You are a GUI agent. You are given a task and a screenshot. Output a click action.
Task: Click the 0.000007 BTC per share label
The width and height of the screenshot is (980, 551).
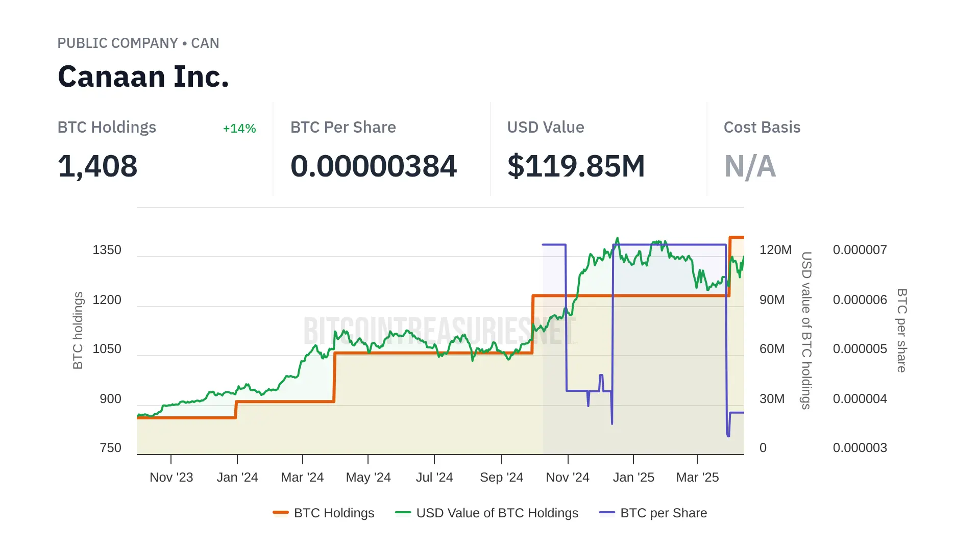pos(860,250)
